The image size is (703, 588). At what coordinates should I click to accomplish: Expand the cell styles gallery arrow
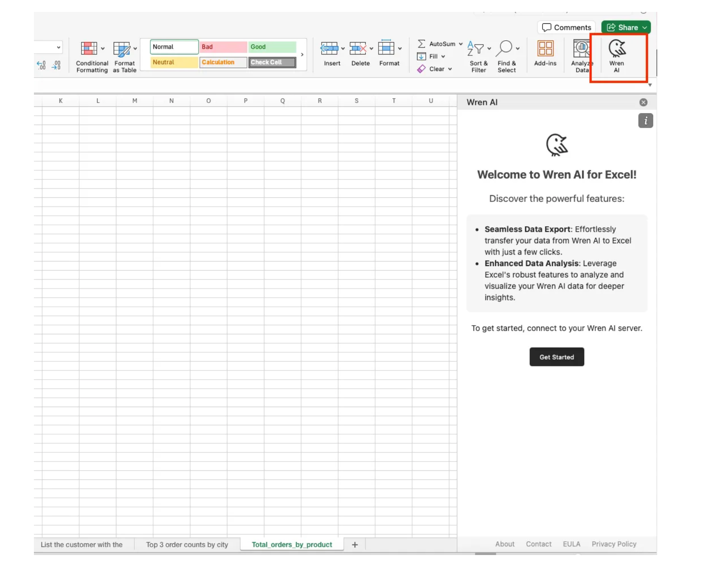(302, 54)
